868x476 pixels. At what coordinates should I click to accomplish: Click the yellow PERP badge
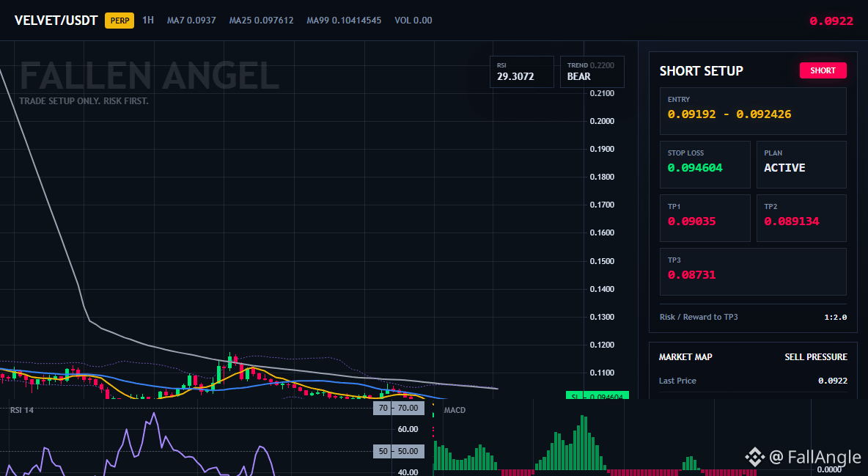[x=119, y=21]
